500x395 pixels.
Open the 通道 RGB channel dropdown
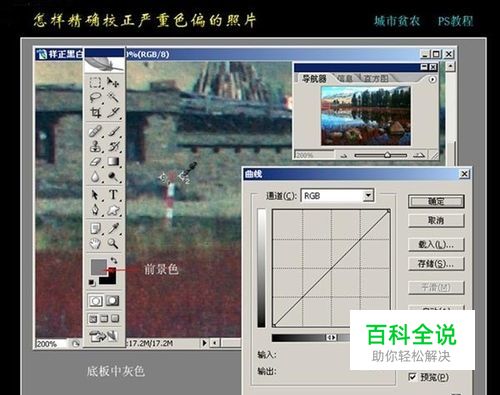point(368,195)
